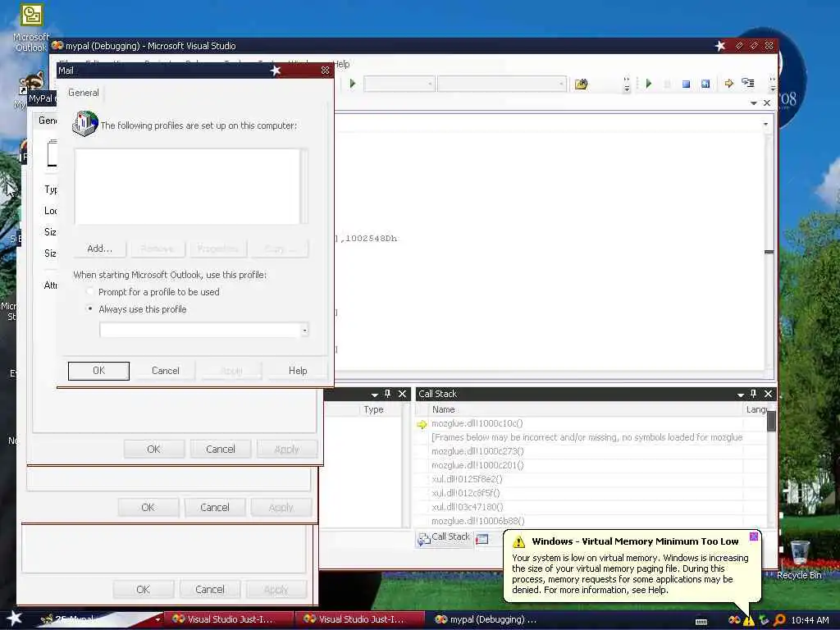Open the profile dropdown in the Mail dialog
This screenshot has width=840, height=630.
tap(304, 330)
